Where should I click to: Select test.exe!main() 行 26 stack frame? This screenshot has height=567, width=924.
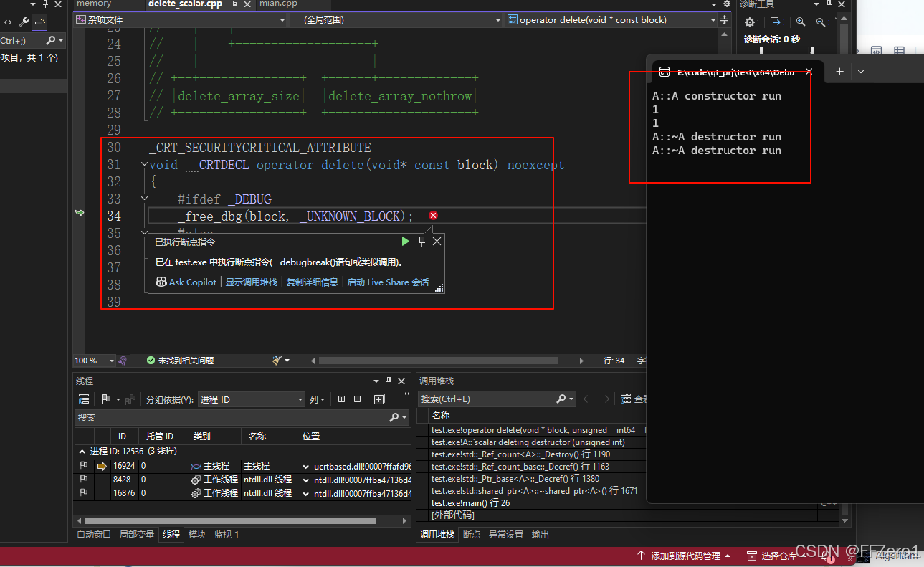pos(470,503)
